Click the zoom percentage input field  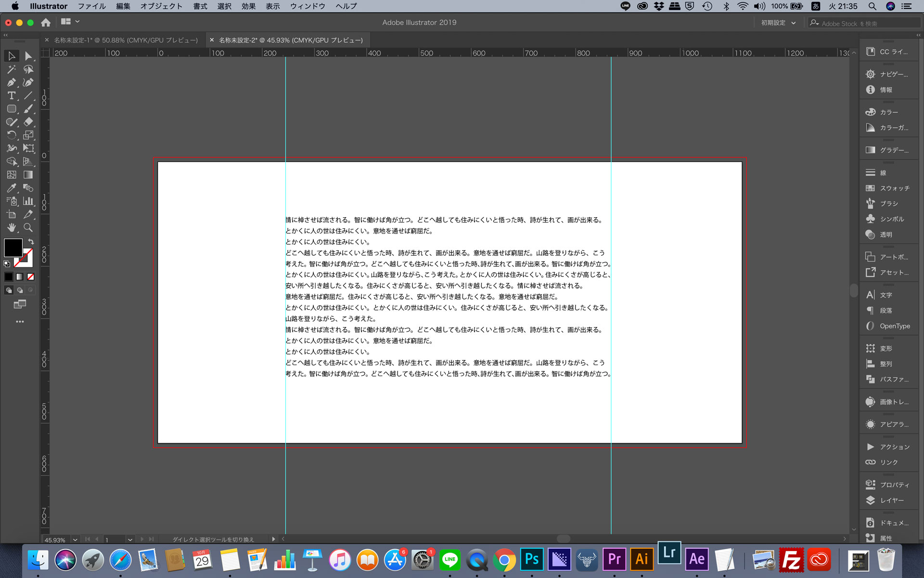click(56, 539)
